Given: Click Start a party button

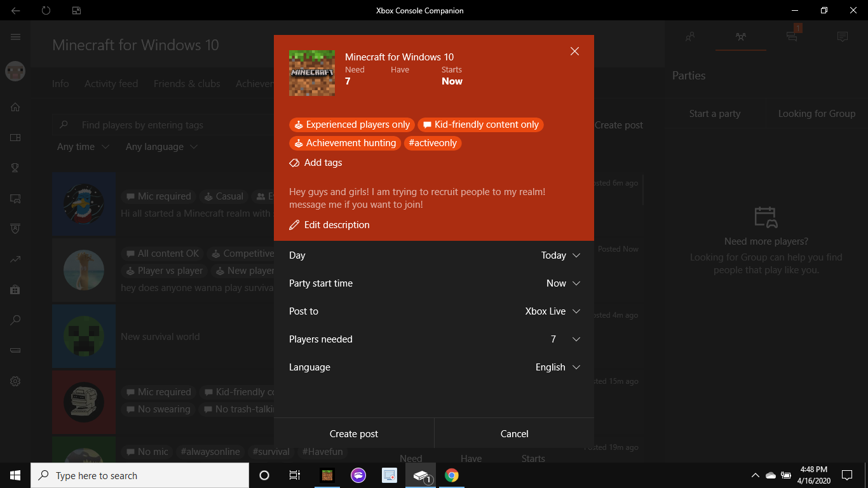Looking at the screenshot, I should tap(715, 114).
